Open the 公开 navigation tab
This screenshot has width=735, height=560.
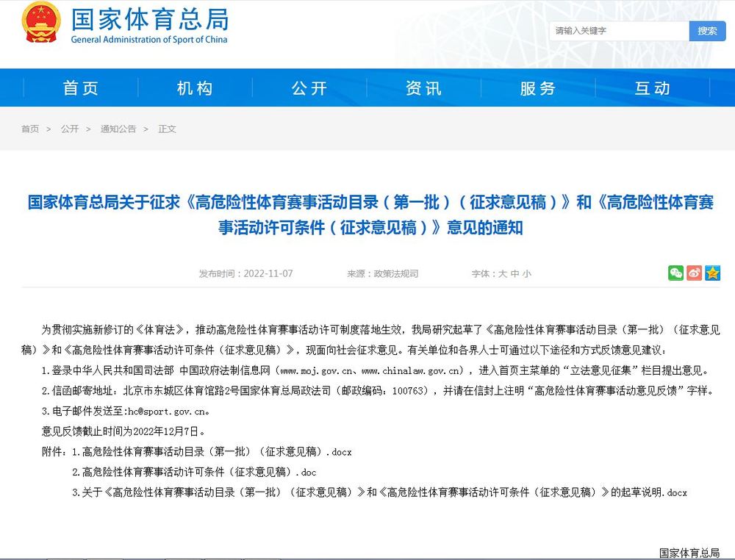pos(309,88)
